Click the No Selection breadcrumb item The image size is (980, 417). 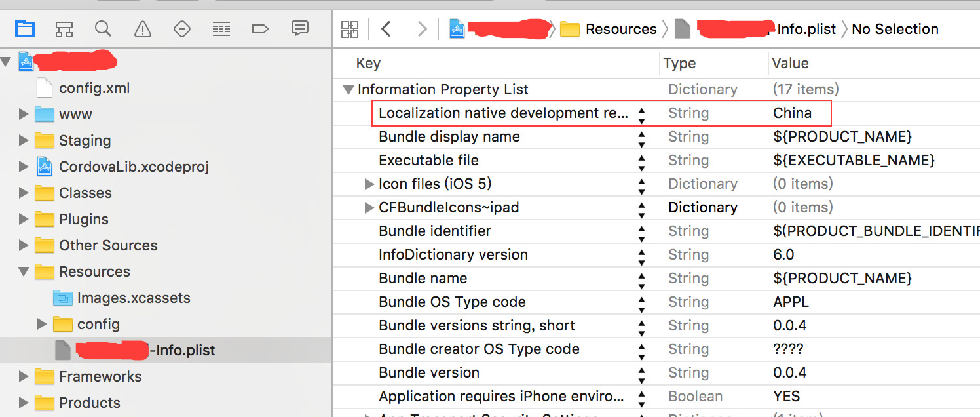(x=895, y=30)
